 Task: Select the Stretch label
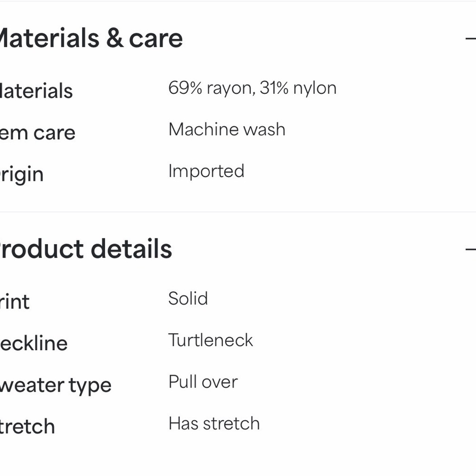pyautogui.click(x=27, y=426)
